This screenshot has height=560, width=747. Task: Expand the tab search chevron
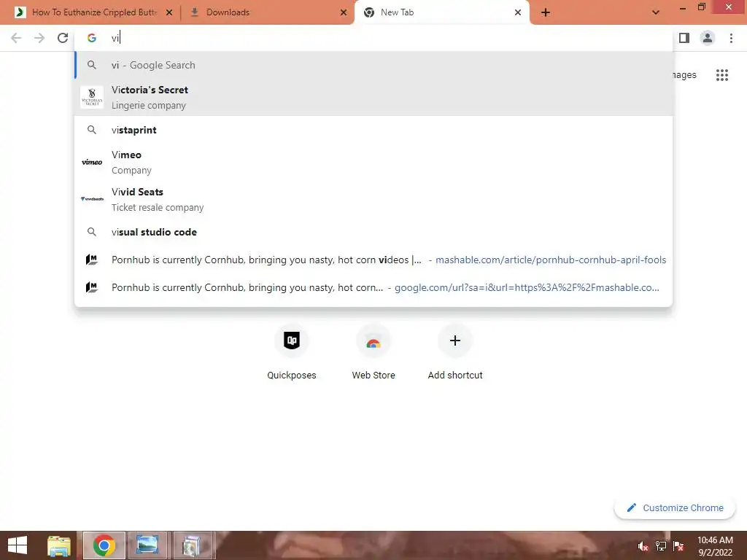[x=656, y=12]
